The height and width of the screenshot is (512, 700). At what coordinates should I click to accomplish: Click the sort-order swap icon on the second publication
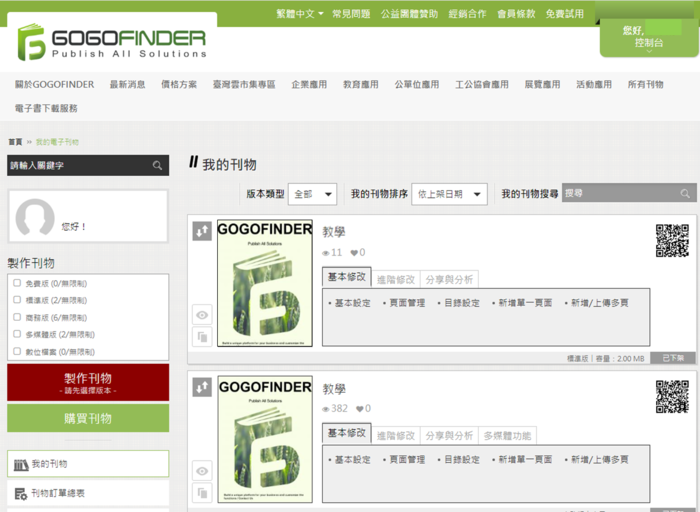pyautogui.click(x=202, y=386)
